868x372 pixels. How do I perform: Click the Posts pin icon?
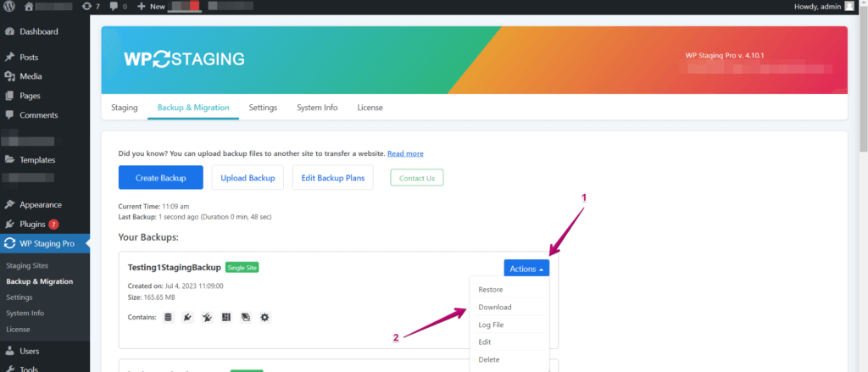(9, 57)
